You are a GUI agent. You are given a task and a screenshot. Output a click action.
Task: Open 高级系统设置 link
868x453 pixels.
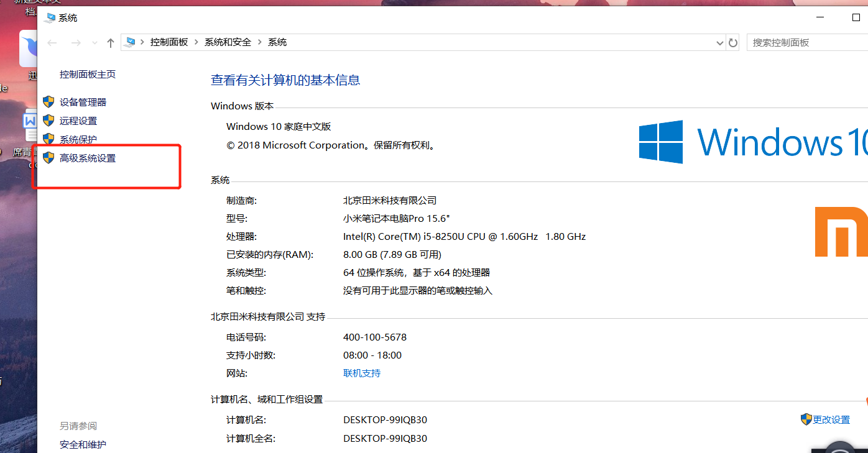click(88, 158)
